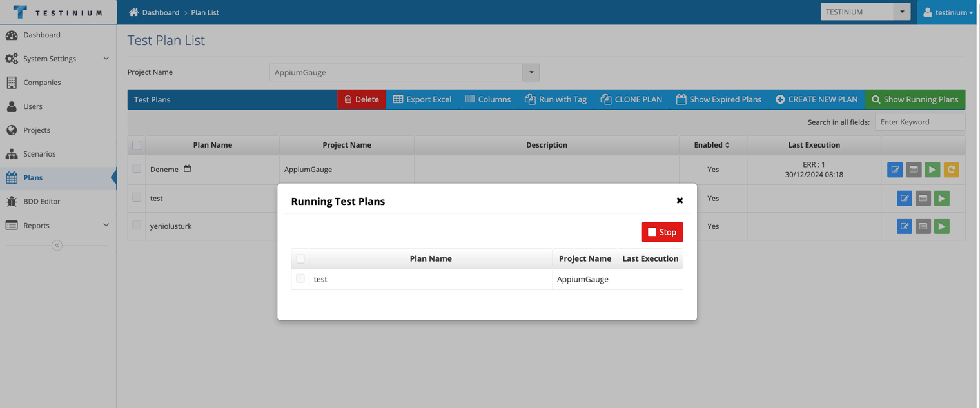Click Export Excel in toolbar
Viewport: 980px width, 408px height.
[x=422, y=99]
